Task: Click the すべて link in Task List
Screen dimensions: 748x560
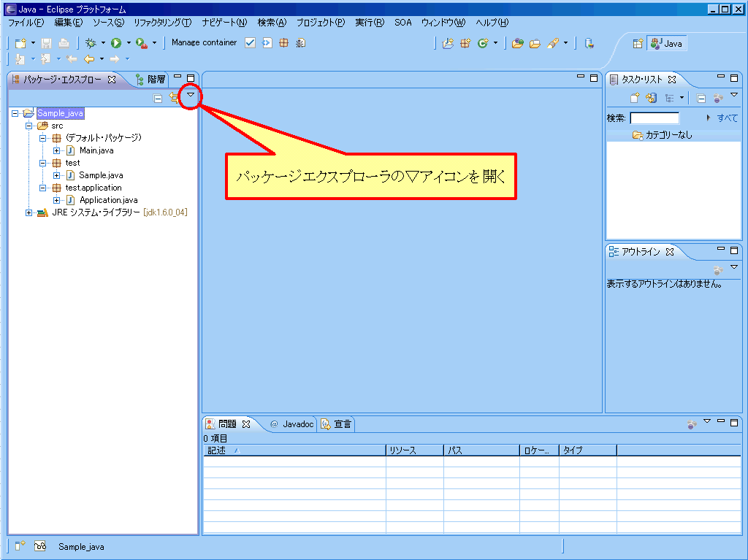Action: (x=727, y=118)
